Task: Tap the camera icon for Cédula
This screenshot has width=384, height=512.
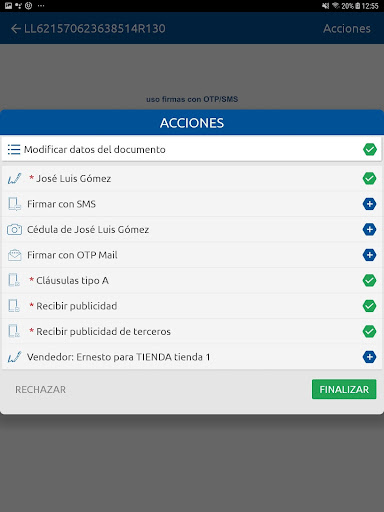Action: pos(14,230)
